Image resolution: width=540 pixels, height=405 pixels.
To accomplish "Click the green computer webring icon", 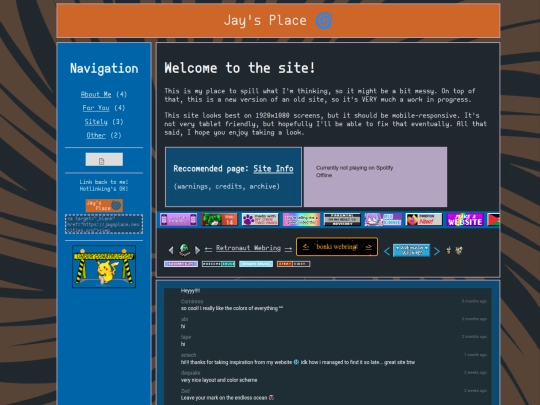I will 184,250.
